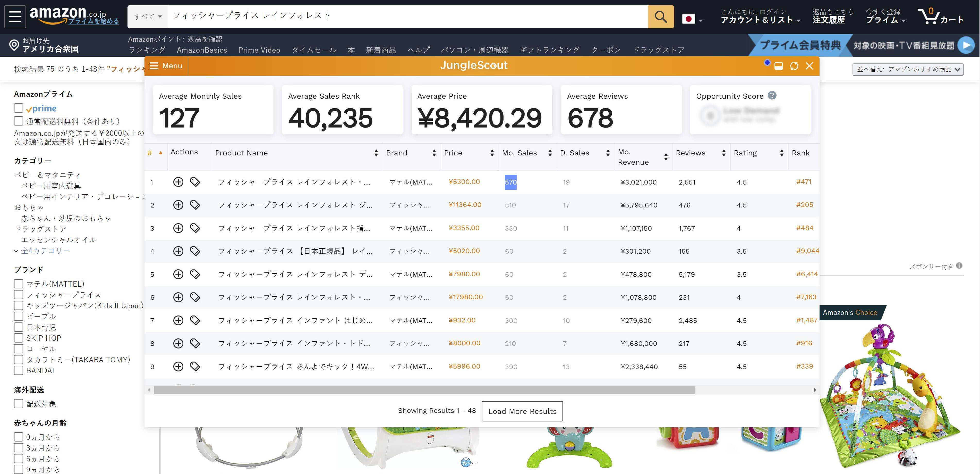Click the Opportunity Score help icon
Image resolution: width=980 pixels, height=474 pixels.
pos(772,95)
